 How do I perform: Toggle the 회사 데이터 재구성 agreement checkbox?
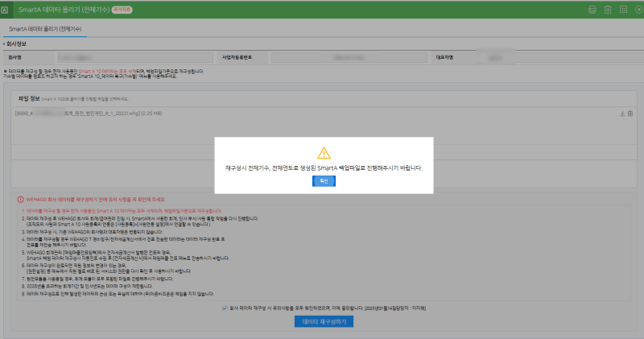(x=225, y=308)
